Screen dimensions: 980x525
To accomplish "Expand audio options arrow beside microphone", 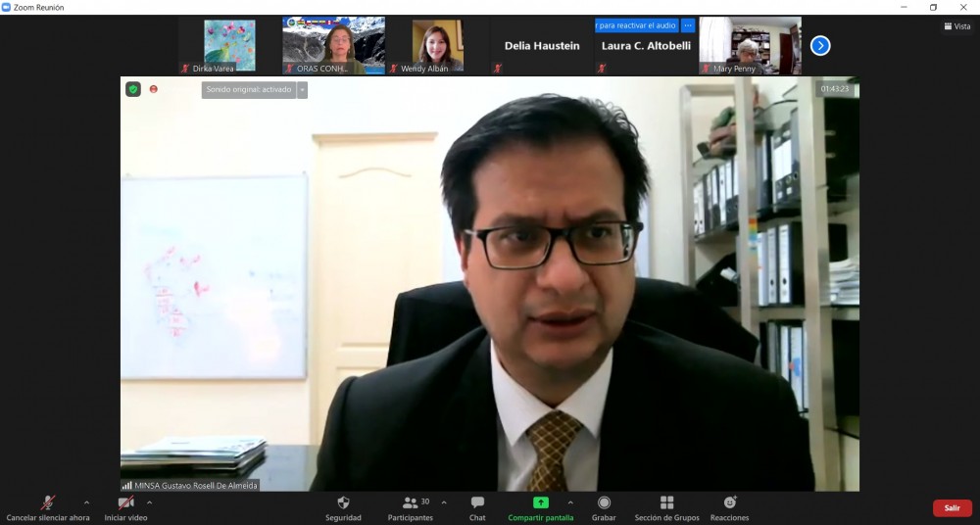I will 86,502.
